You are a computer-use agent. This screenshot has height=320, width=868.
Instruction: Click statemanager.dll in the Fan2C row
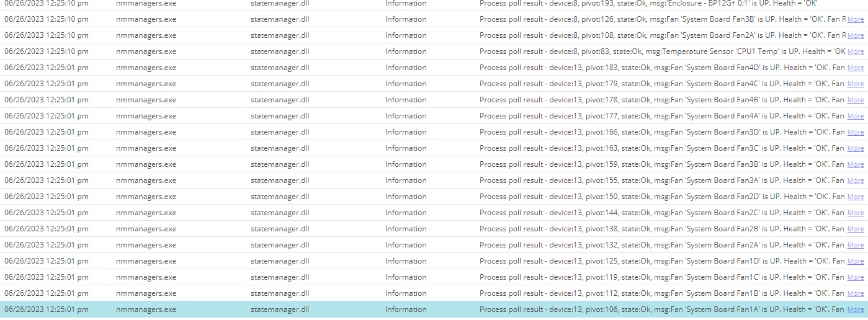pyautogui.click(x=280, y=213)
